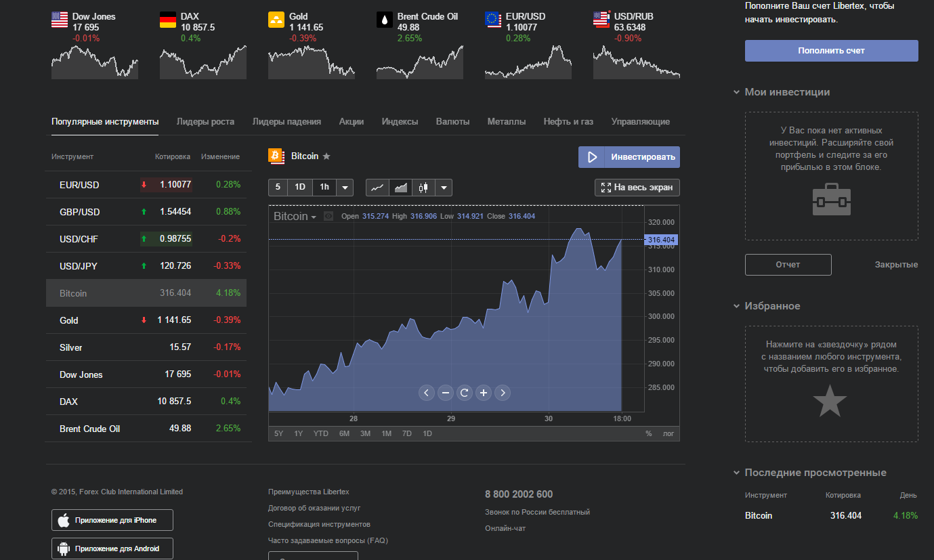Set chart interval to 5
This screenshot has height=560, width=934.
278,188
